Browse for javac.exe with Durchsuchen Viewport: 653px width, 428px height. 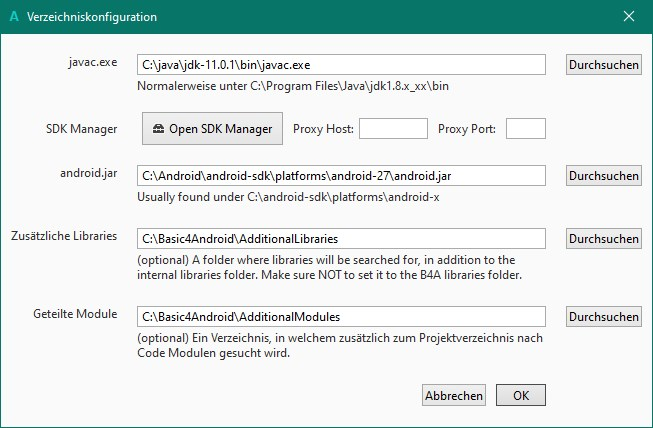(x=604, y=65)
